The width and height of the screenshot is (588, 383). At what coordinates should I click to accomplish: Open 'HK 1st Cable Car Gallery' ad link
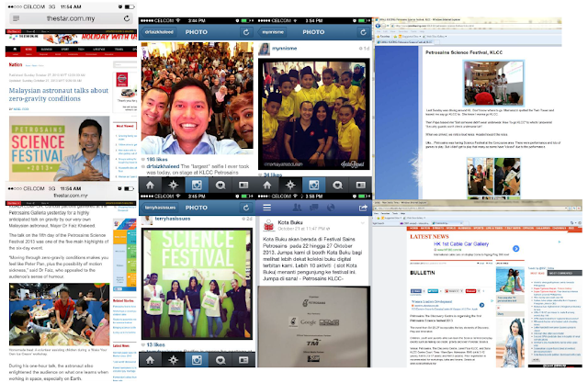point(461,244)
